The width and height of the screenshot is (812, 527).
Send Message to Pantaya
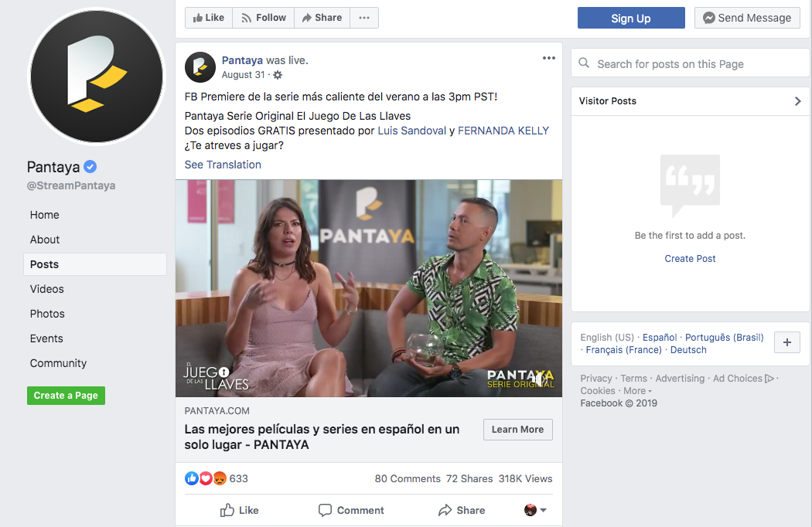coord(747,18)
